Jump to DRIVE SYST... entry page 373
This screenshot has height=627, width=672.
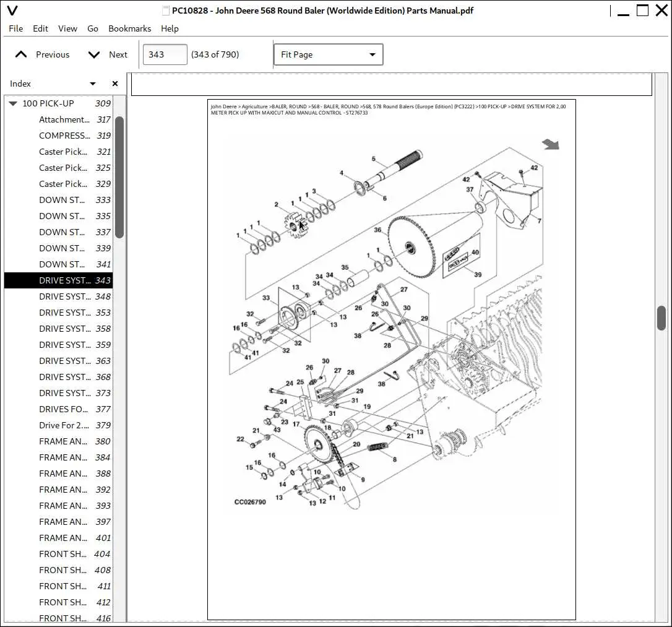58,393
